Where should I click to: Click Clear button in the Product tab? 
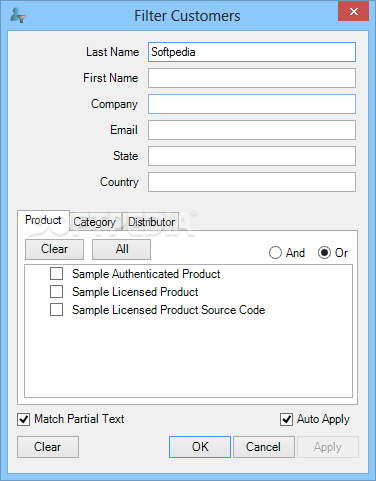click(54, 249)
